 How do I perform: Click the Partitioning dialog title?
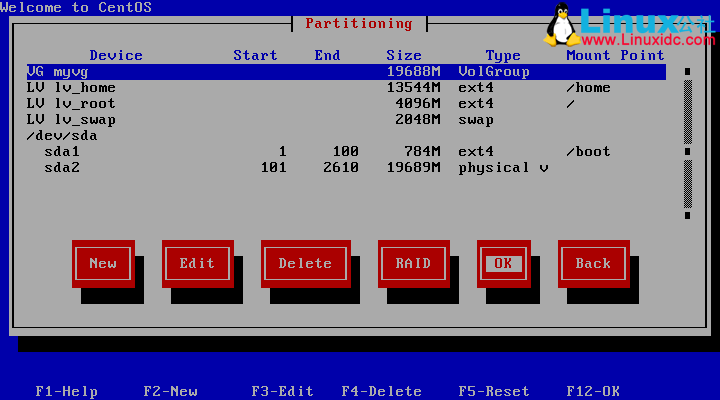(359, 24)
